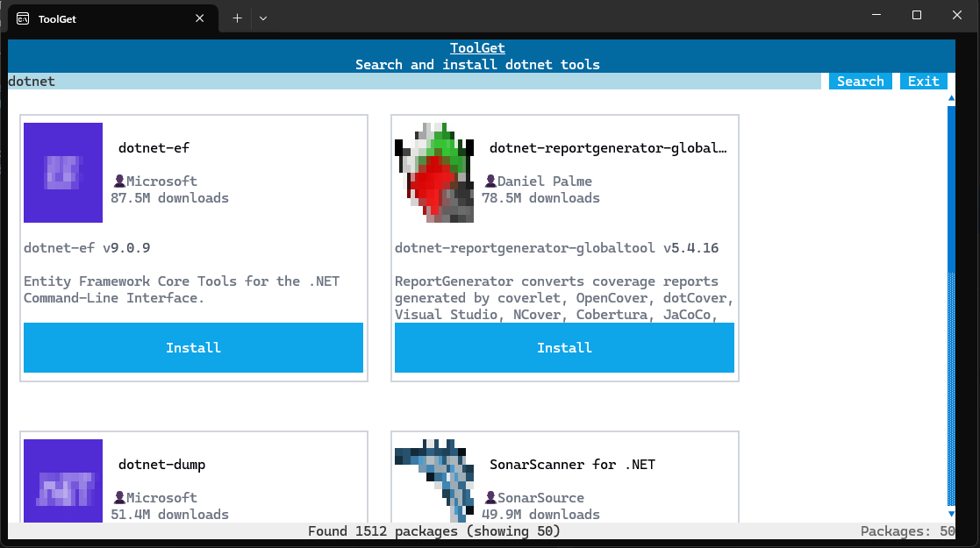Click the 87.5M downloads text
The image size is (980, 548).
tap(169, 198)
